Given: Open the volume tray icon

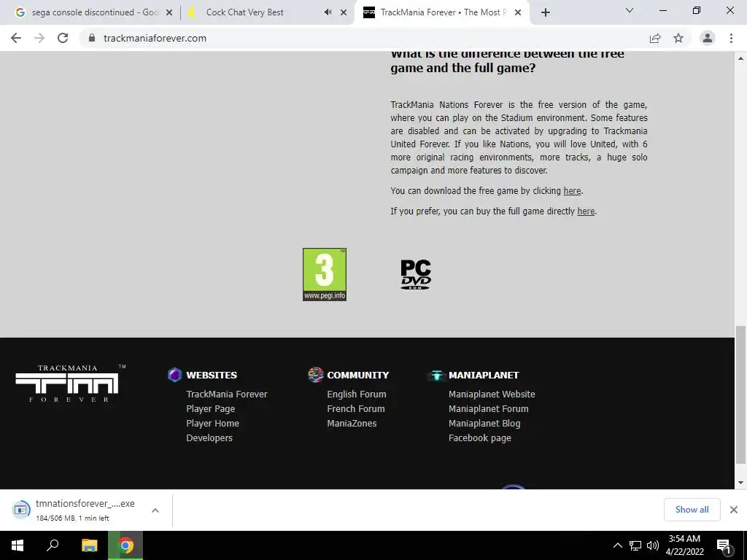Looking at the screenshot, I should pyautogui.click(x=653, y=545).
